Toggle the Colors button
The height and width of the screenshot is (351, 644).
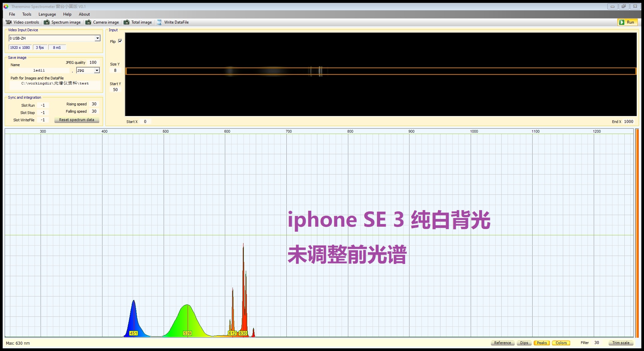pos(561,343)
